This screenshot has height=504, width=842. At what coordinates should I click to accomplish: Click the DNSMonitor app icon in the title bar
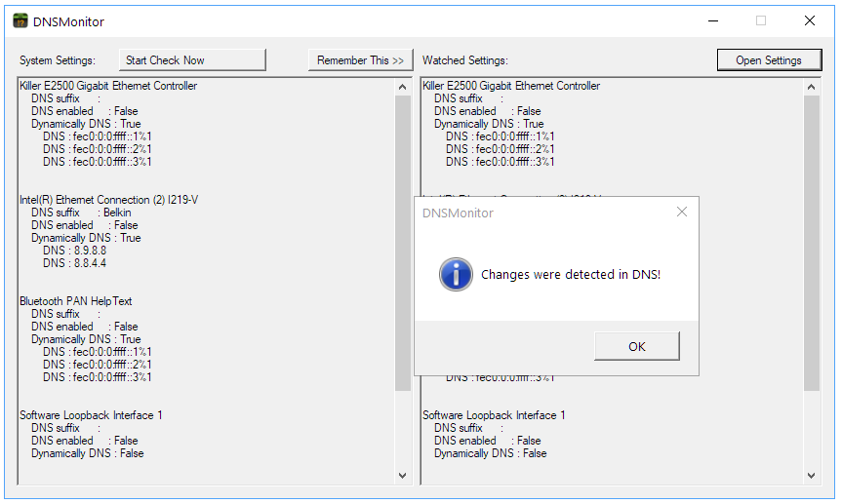[20, 21]
